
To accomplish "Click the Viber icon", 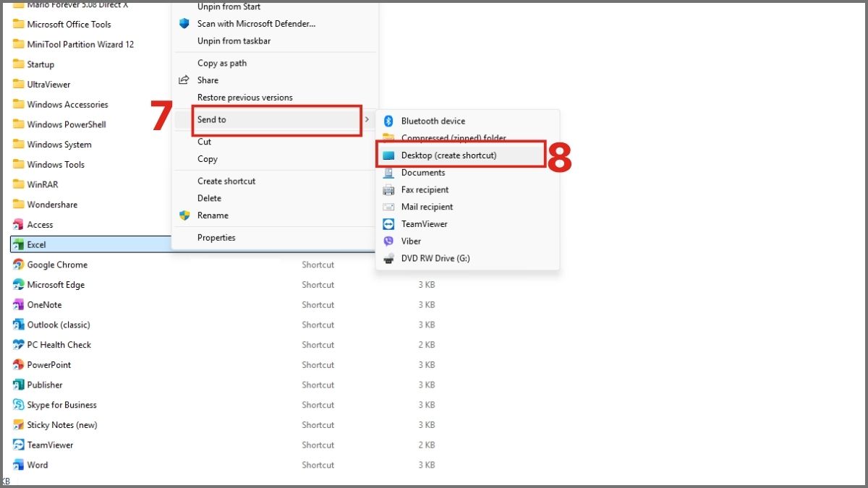I will click(x=388, y=241).
